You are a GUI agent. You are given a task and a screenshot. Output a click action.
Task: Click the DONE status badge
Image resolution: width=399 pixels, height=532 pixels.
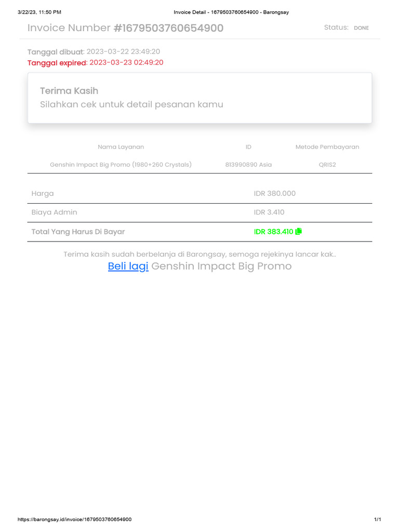click(x=361, y=28)
